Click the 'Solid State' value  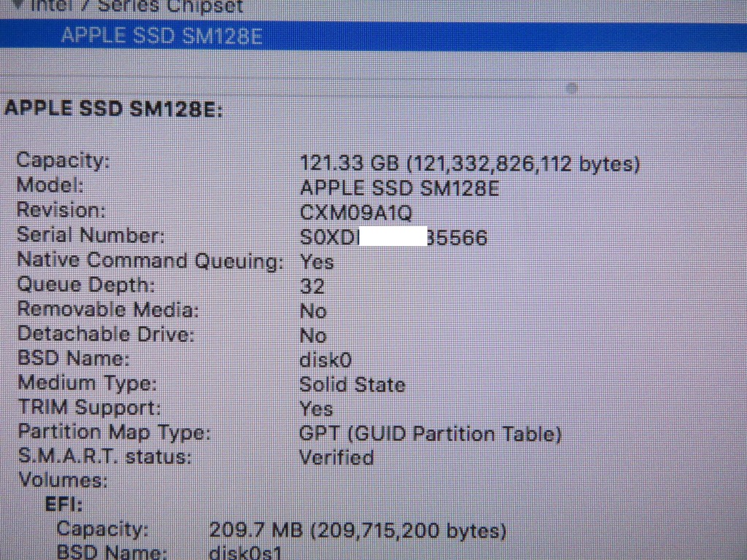(352, 384)
